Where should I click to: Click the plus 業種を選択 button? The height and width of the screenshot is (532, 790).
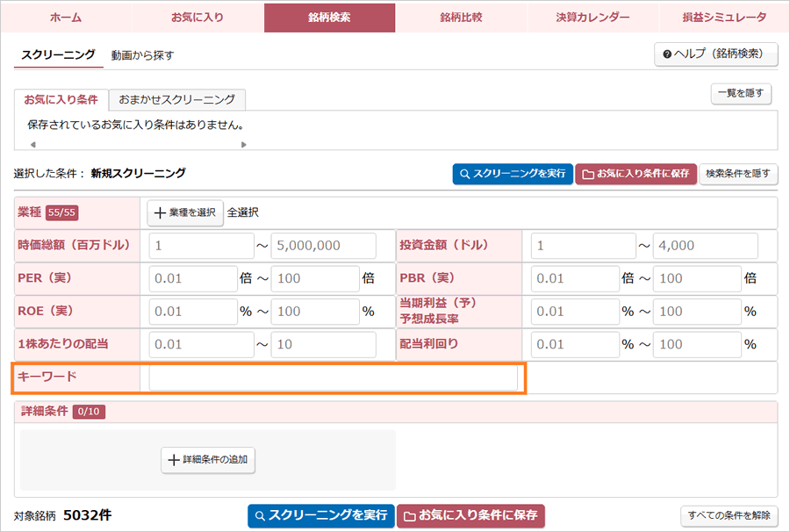click(x=185, y=212)
